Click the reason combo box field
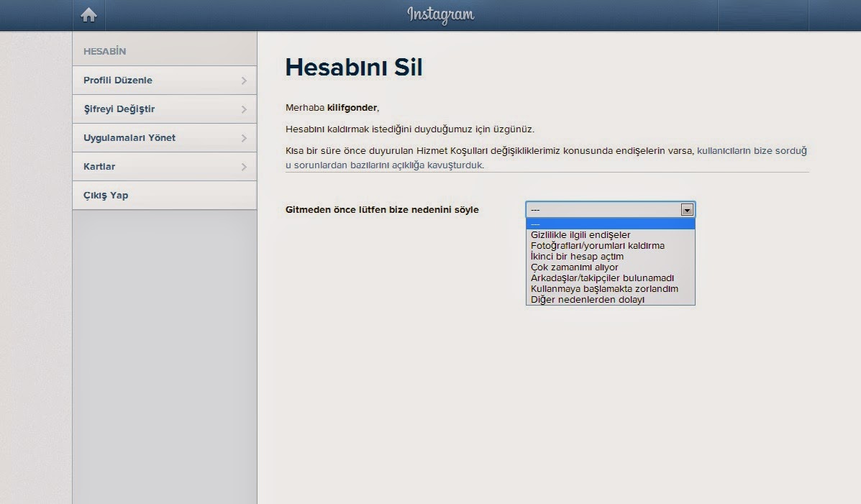Image resolution: width=861 pixels, height=504 pixels. 610,210
